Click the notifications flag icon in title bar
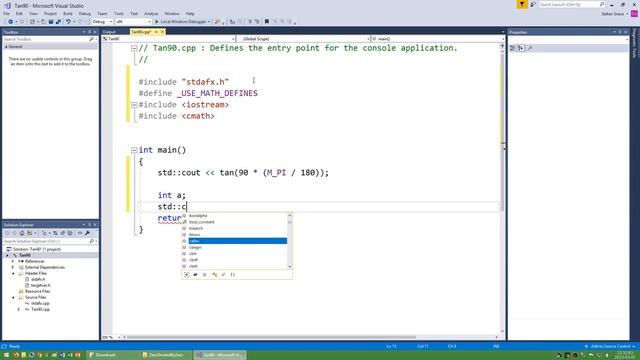Screen dimensions: 640x360 522,4
